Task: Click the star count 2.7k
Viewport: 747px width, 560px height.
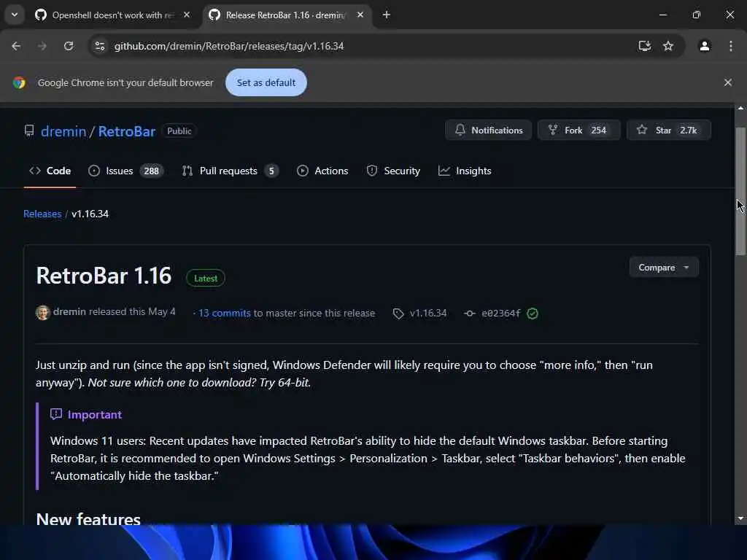Action: [x=689, y=130]
